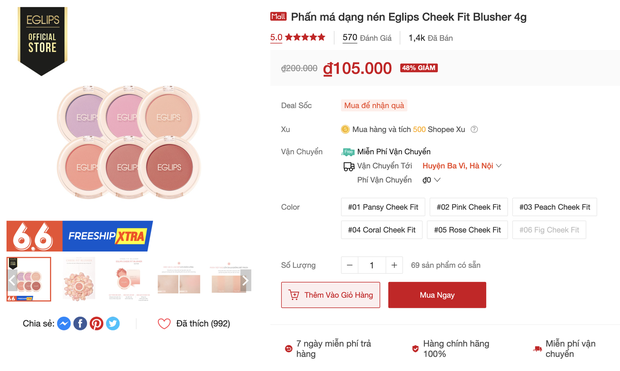The height and width of the screenshot is (371, 620).
Task: Expand the shipping fee ₫0 dropdown
Action: (431, 180)
